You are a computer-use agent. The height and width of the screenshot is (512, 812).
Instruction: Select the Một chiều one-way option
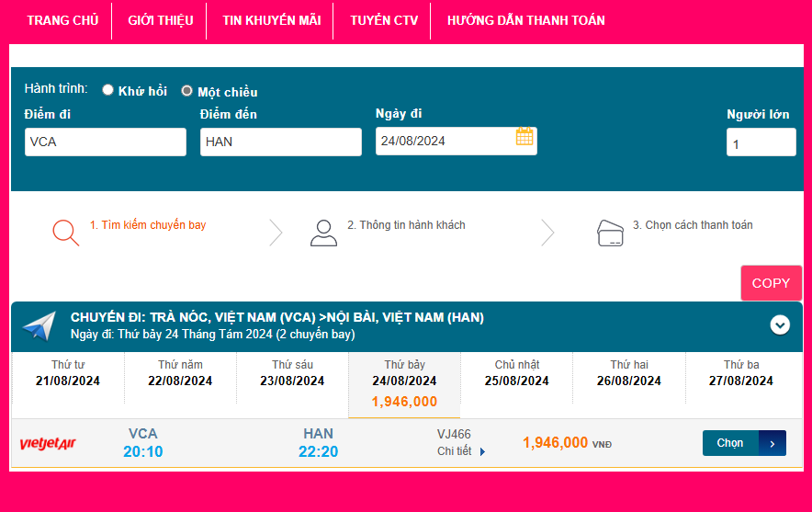[x=187, y=91]
